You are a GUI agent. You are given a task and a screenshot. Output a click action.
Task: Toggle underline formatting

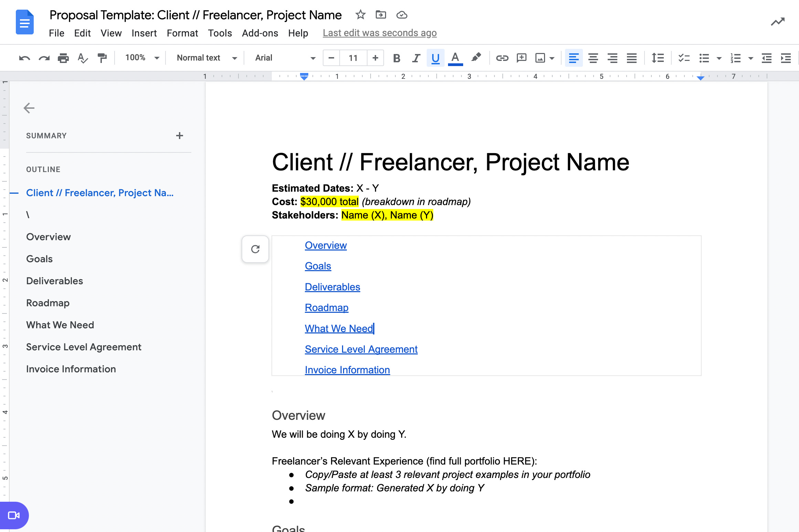point(435,58)
